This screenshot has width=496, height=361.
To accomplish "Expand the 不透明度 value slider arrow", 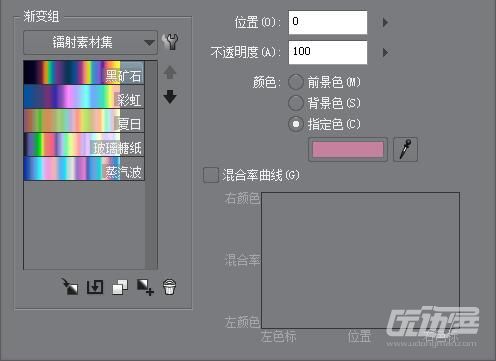I will point(385,52).
